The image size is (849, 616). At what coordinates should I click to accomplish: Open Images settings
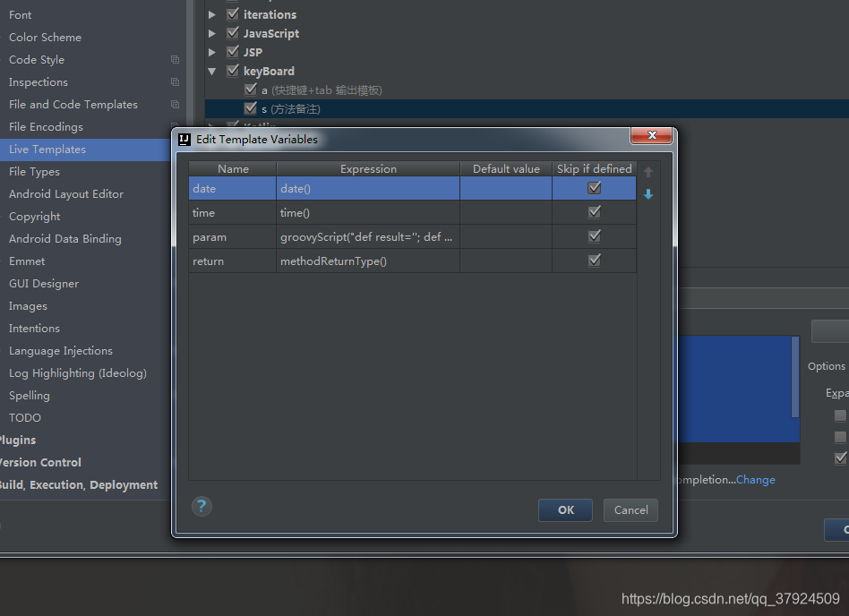click(x=28, y=306)
